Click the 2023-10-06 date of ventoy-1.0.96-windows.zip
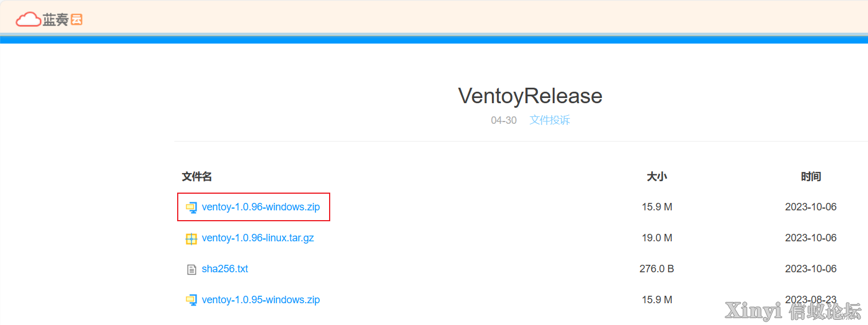The height and width of the screenshot is (325, 868). pyautogui.click(x=811, y=207)
